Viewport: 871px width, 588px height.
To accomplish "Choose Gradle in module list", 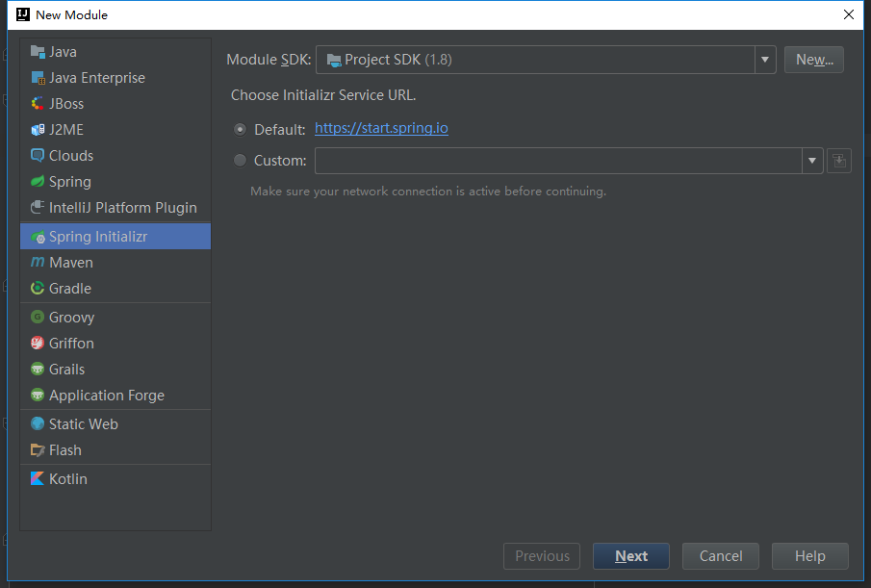I will [115, 288].
